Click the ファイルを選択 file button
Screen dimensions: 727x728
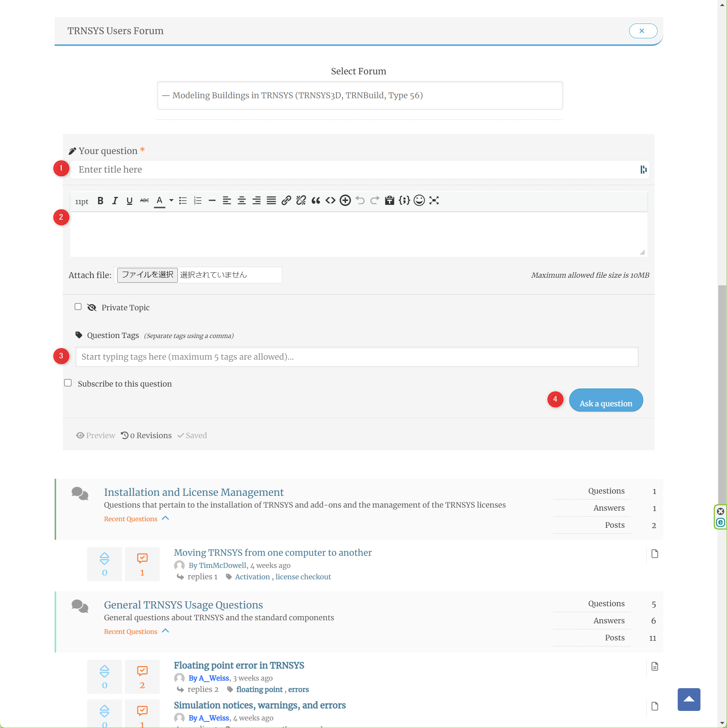(147, 275)
